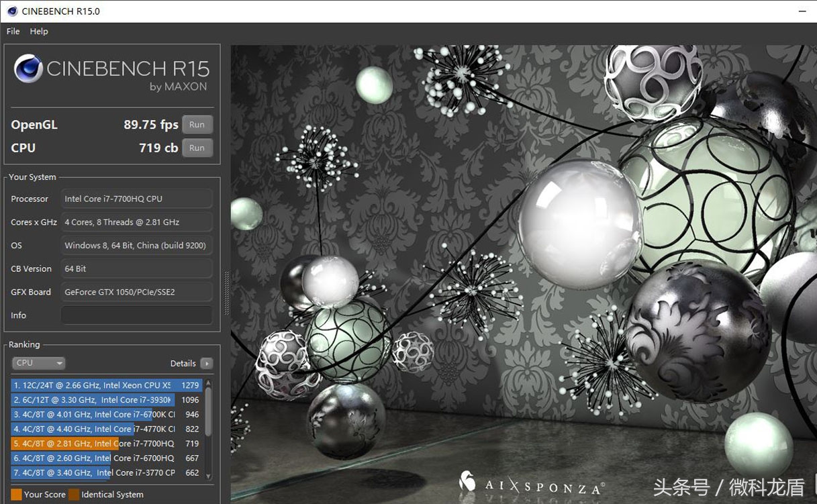Screen dimensions: 817x504
Task: Click the empty Info text field
Action: click(x=137, y=315)
